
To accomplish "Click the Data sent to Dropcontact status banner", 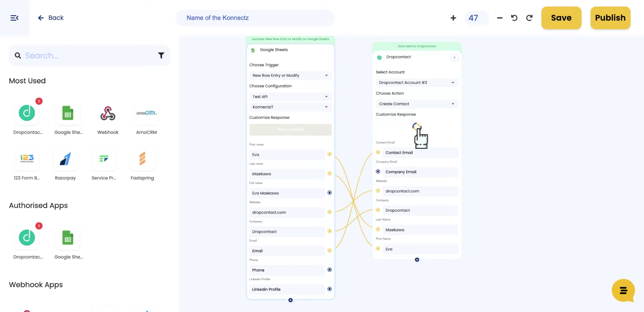I will point(417,46).
